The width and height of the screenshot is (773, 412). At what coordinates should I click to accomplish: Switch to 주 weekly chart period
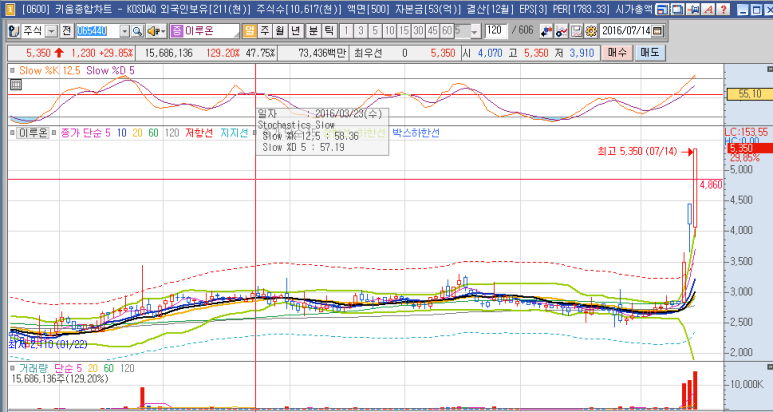265,31
